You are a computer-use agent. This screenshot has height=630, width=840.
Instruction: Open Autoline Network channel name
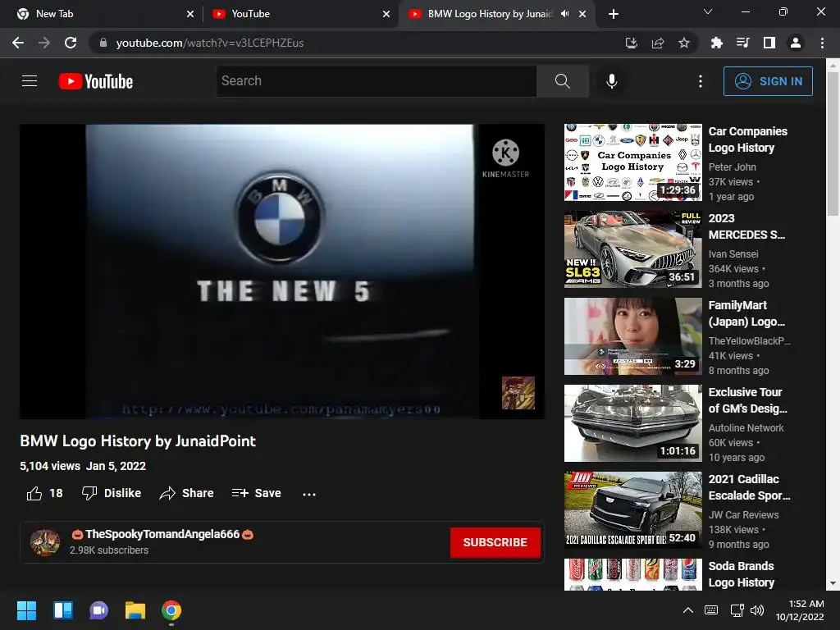[746, 427]
